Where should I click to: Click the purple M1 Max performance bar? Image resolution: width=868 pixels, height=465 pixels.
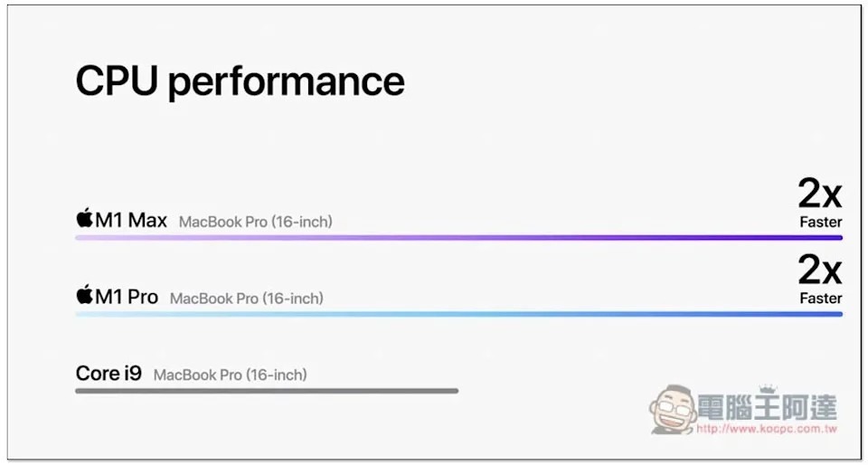(x=458, y=238)
